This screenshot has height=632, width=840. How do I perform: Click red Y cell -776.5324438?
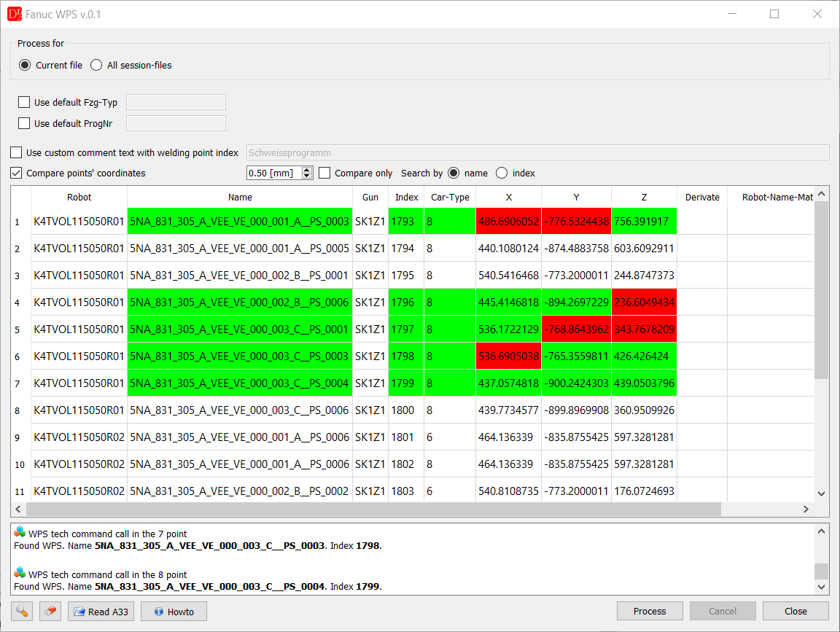pyautogui.click(x=577, y=222)
